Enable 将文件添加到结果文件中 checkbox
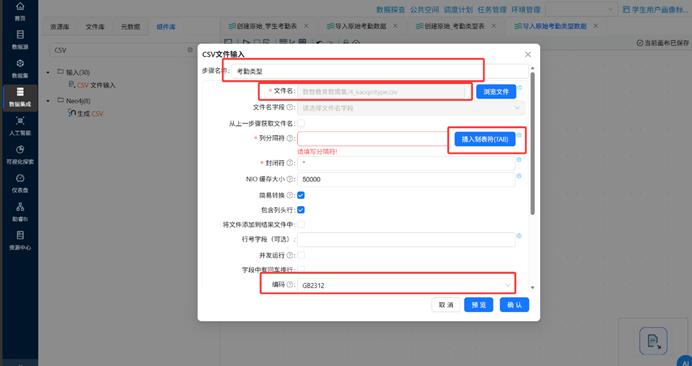The height and width of the screenshot is (366, 692). coord(301,225)
